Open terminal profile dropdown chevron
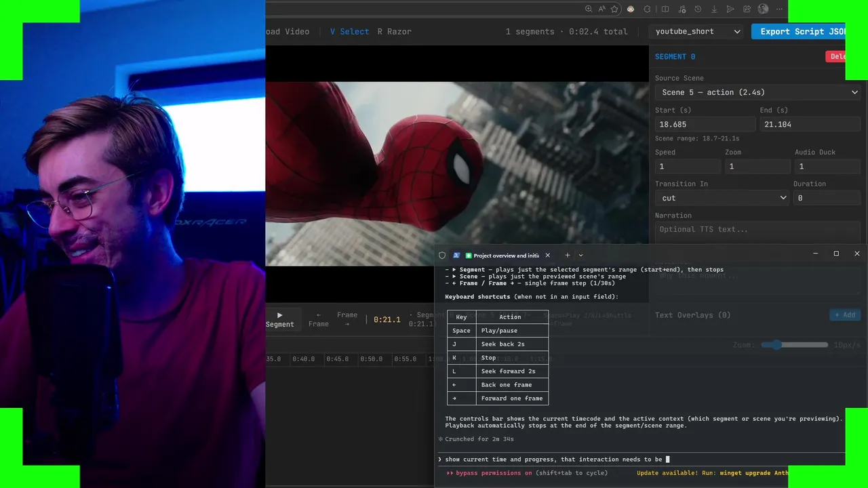This screenshot has width=868, height=488. point(580,256)
